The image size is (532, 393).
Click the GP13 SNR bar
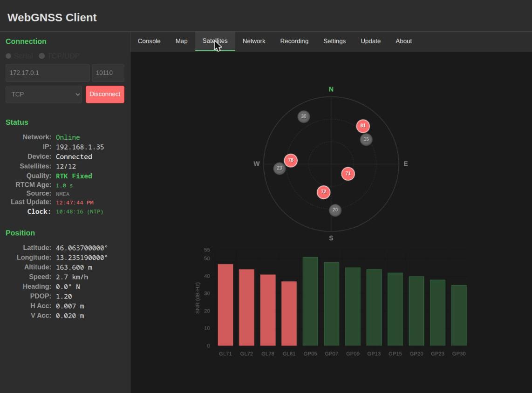pos(374,307)
